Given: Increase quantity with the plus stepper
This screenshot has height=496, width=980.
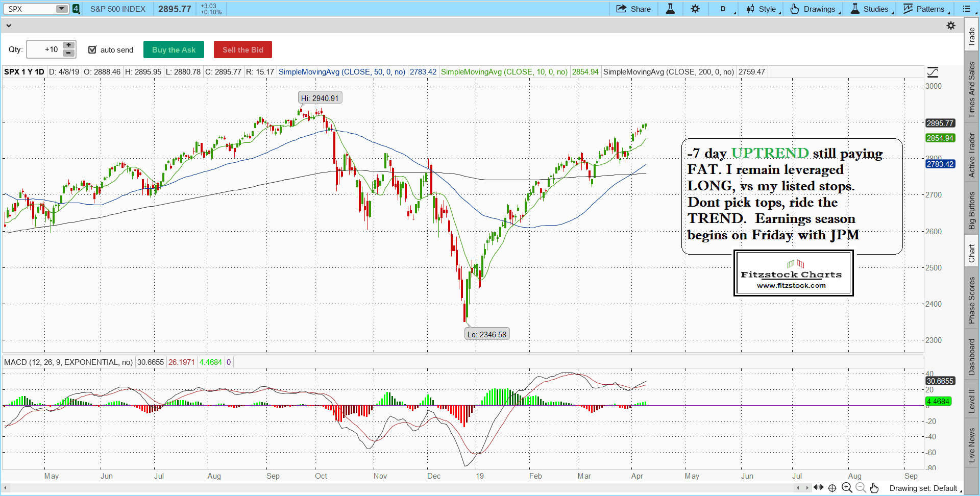Looking at the screenshot, I should pos(68,45).
